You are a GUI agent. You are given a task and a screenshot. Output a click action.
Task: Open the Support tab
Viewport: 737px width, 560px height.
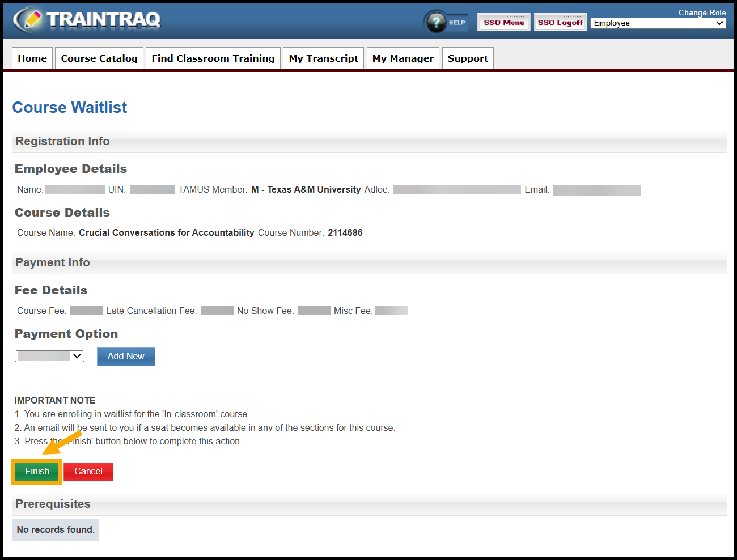pyautogui.click(x=468, y=58)
